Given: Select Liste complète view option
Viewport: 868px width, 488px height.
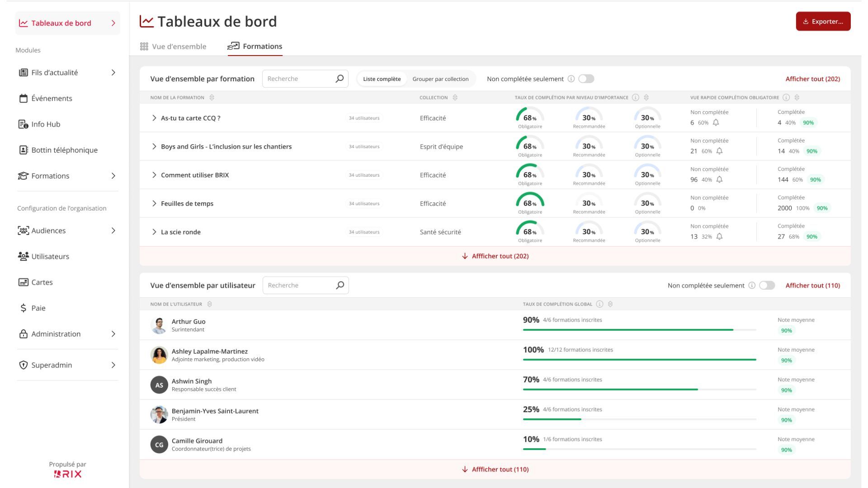Looking at the screenshot, I should point(382,79).
